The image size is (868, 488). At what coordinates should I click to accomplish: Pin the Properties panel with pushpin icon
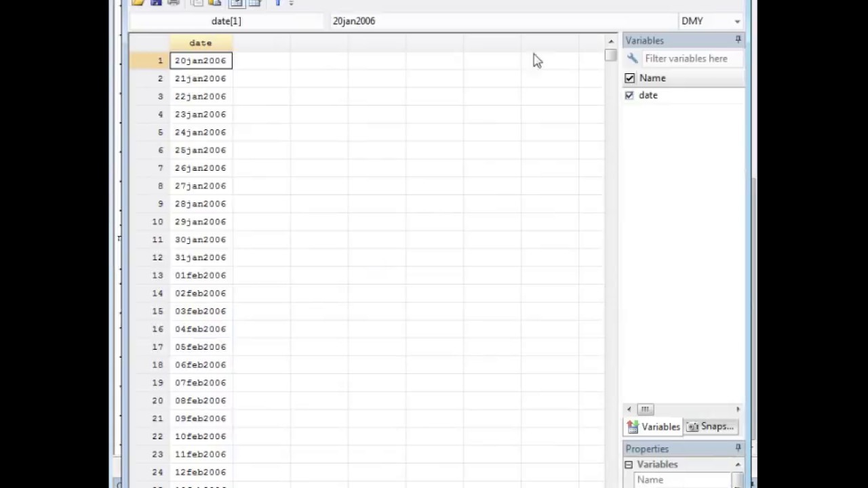tap(738, 448)
